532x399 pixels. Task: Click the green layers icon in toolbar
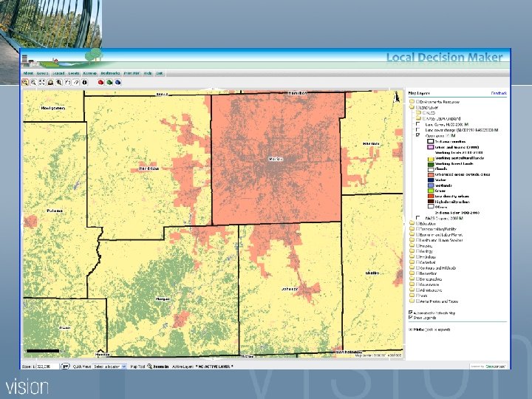click(109, 82)
